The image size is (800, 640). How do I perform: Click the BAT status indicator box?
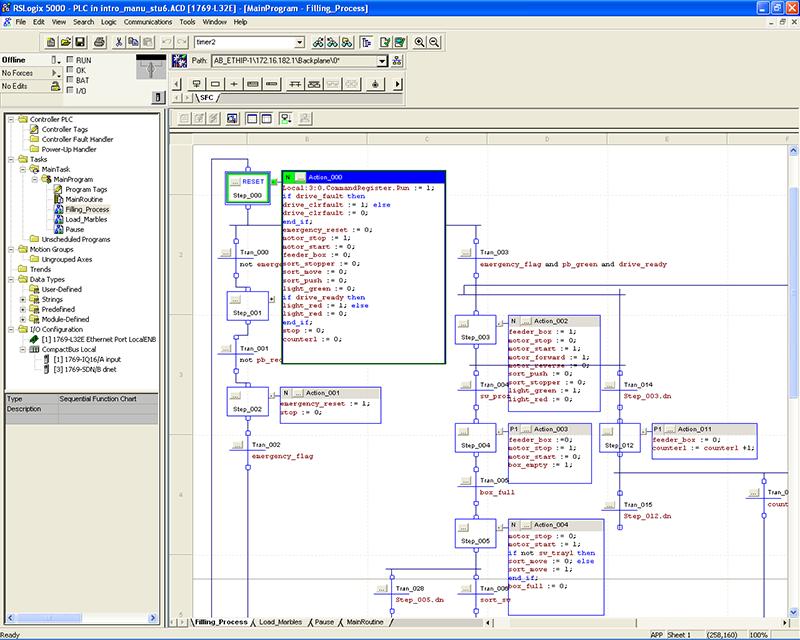(x=70, y=80)
